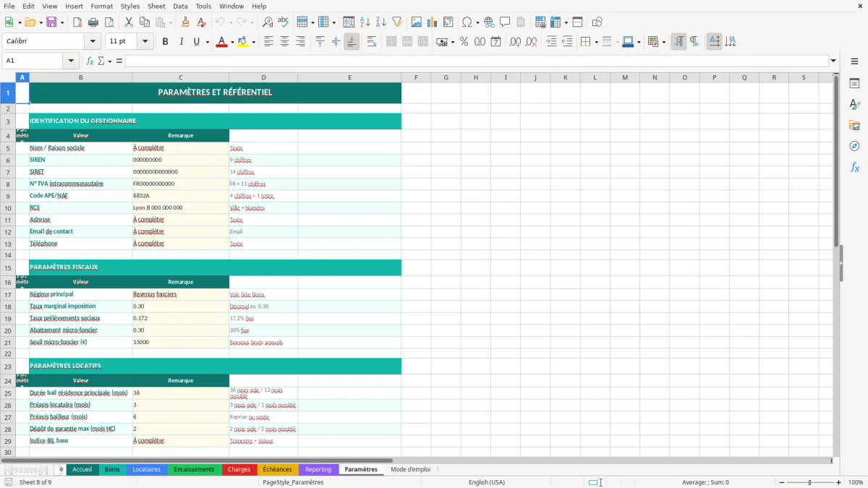Toggle Left-to-Right text direction
868x488 pixels.
click(x=678, y=42)
